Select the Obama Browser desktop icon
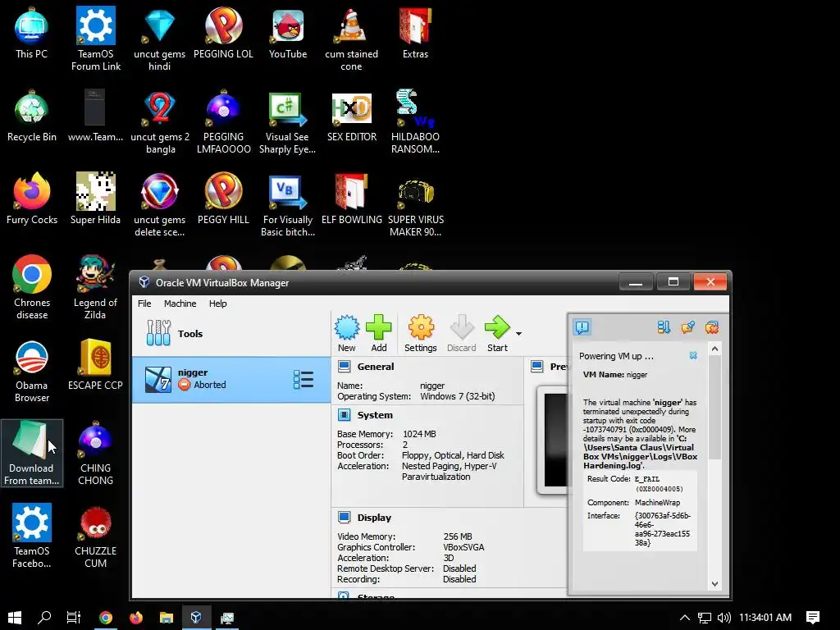 (32, 371)
